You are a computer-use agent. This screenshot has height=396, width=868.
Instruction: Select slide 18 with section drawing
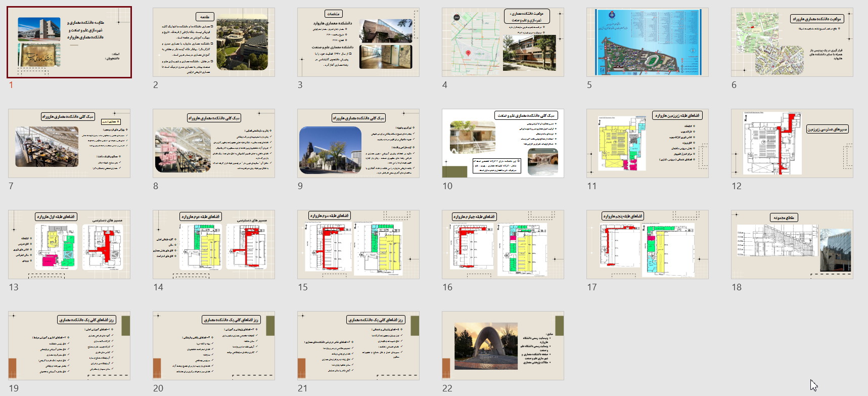(792, 245)
